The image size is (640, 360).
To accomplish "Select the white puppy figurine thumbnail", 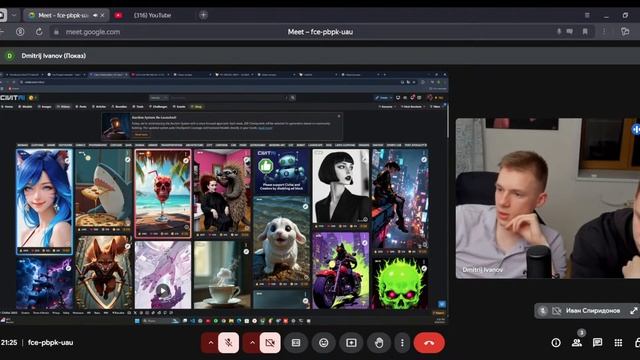I will (x=281, y=242).
